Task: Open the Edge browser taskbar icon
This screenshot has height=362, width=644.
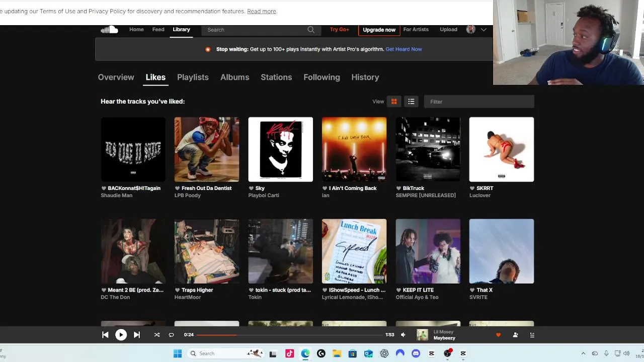Action: pos(305,354)
